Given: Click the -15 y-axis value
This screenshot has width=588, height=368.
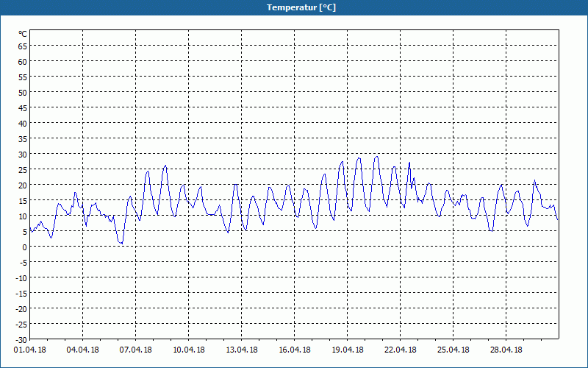Looking at the screenshot, I should (x=21, y=293).
